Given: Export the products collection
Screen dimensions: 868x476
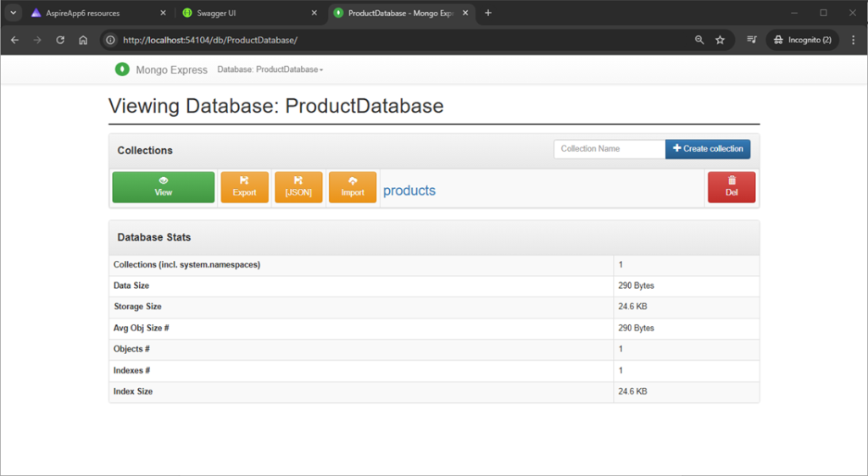Looking at the screenshot, I should click(x=245, y=187).
